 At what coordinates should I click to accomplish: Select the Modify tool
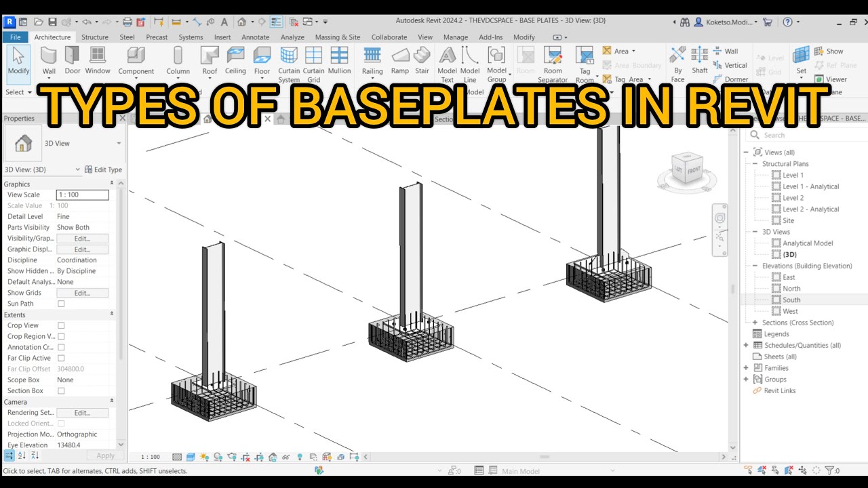tap(18, 60)
